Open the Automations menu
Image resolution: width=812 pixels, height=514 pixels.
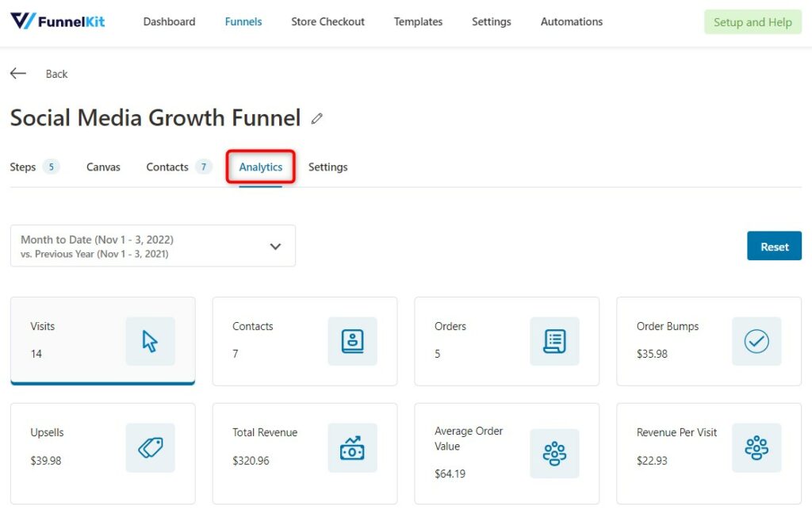tap(572, 21)
